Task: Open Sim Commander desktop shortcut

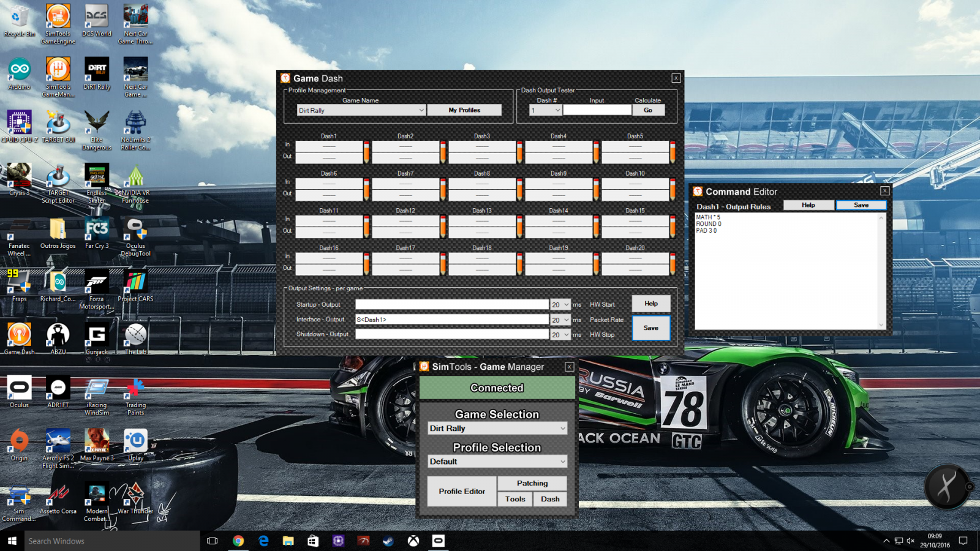Action: coord(19,501)
